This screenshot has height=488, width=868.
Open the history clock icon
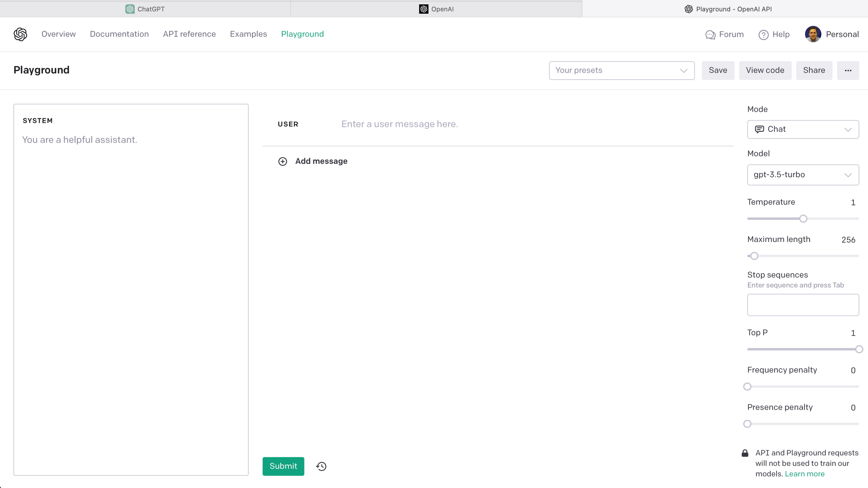[x=321, y=466]
